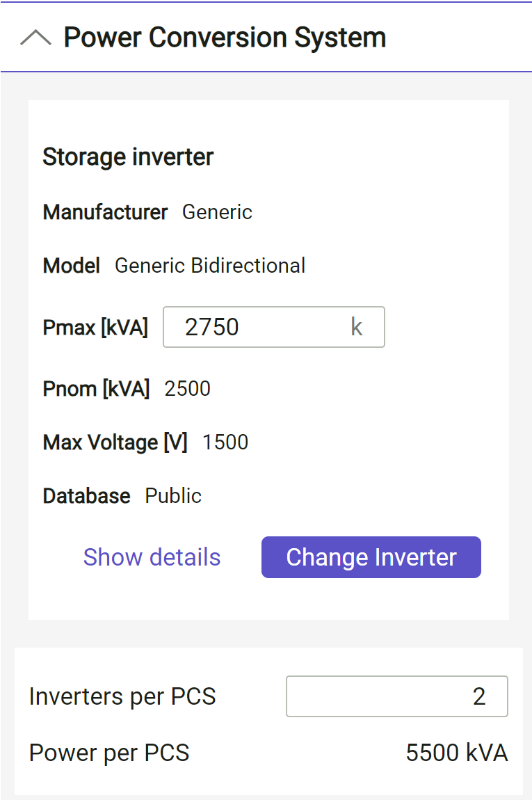Click the Max Voltage [V] label
Viewport: 532px width, 800px height.
(x=115, y=442)
